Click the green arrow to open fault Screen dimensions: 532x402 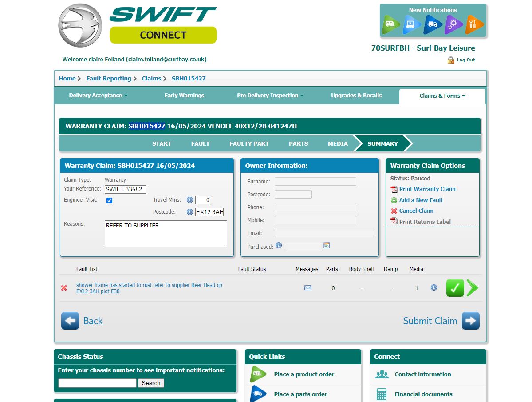point(472,288)
